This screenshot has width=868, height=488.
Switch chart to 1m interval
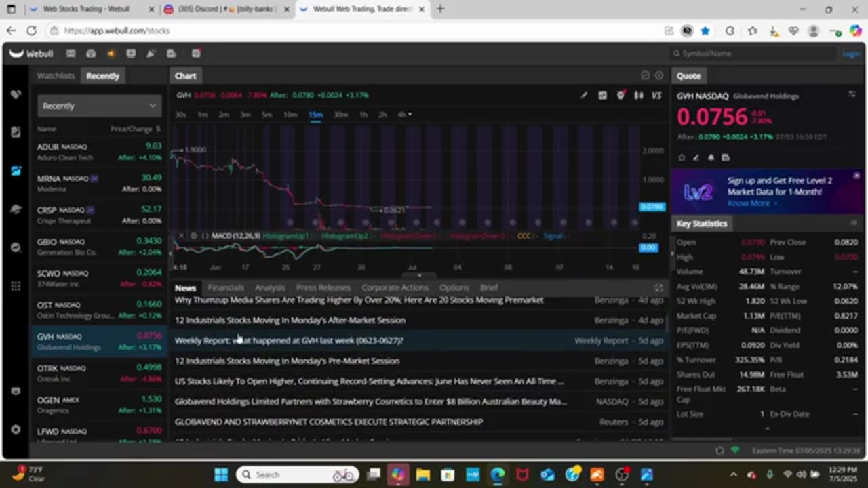(x=202, y=115)
